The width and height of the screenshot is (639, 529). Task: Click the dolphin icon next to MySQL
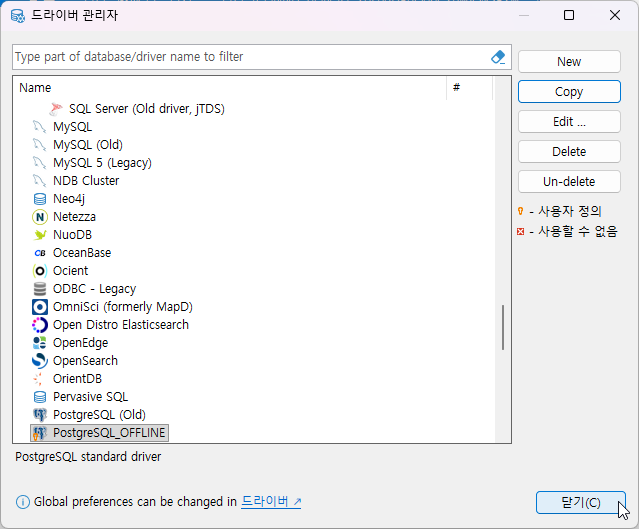click(40, 127)
